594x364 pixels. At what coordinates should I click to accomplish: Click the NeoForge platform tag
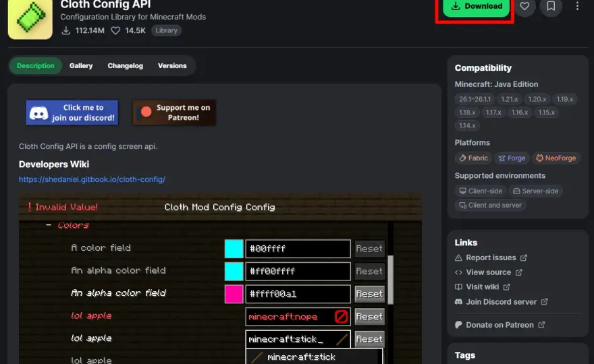[556, 158]
